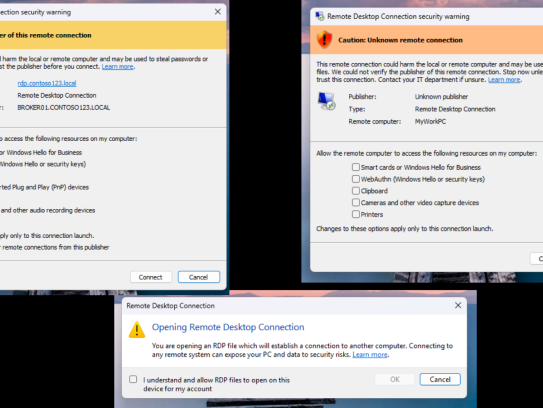Image resolution: width=543 pixels, height=408 pixels.
Task: Click Cancel in the RDP file dialog
Action: [x=440, y=379]
